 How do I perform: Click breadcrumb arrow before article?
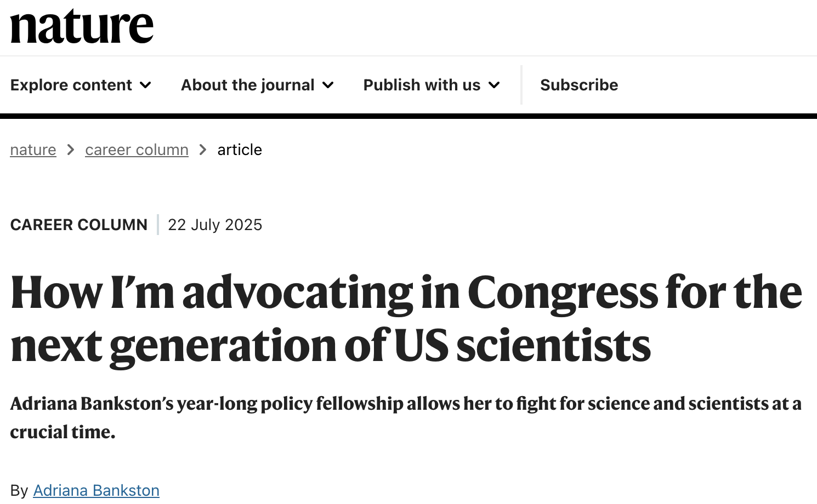[x=203, y=150]
